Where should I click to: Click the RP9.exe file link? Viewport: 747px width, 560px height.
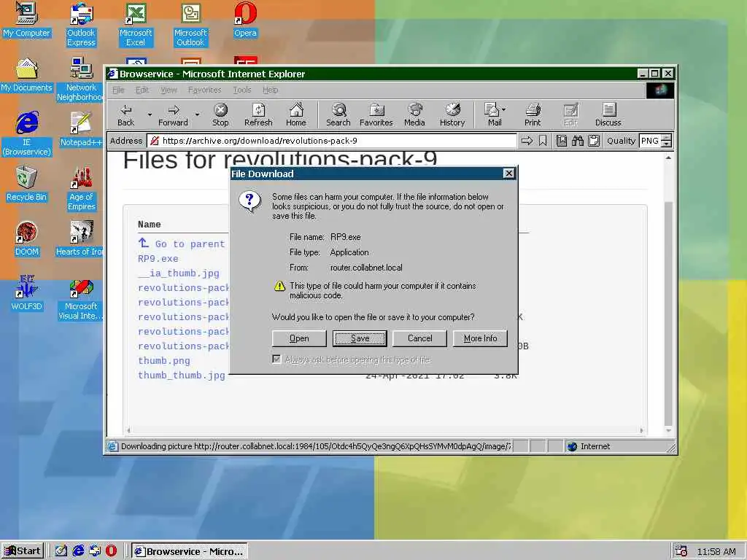pos(158,259)
